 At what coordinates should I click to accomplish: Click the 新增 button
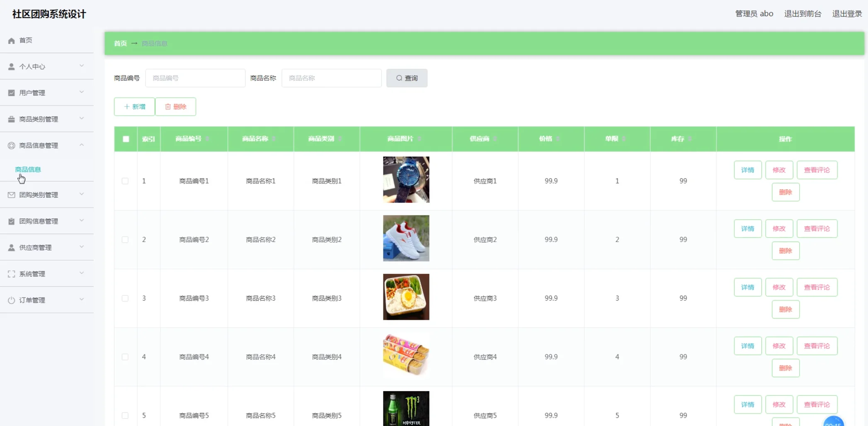(x=134, y=106)
